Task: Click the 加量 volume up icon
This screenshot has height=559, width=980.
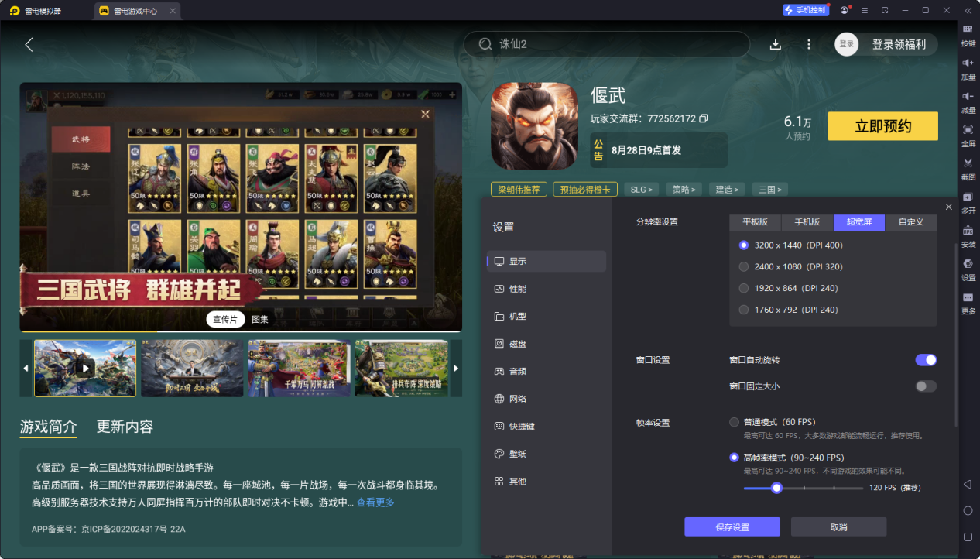Action: coord(968,63)
